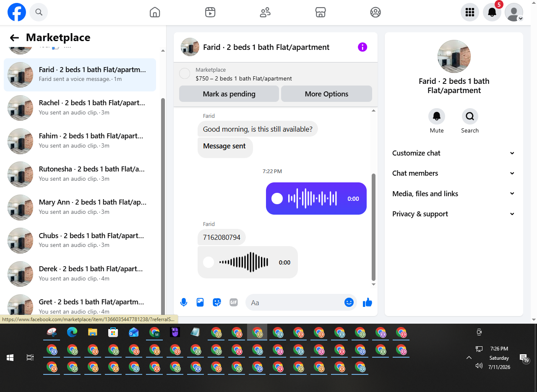
Task: Open the emoji picker in the message box
Action: pos(349,302)
